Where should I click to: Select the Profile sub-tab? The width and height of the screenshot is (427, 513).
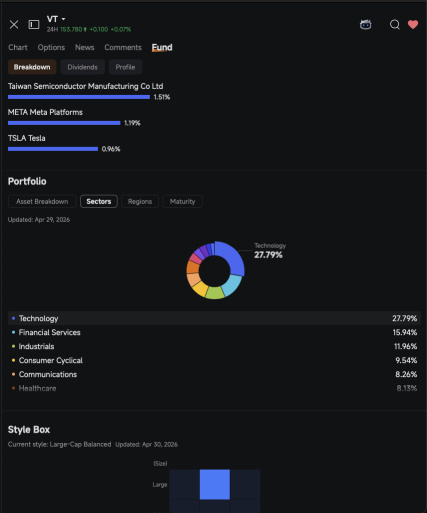(x=125, y=67)
